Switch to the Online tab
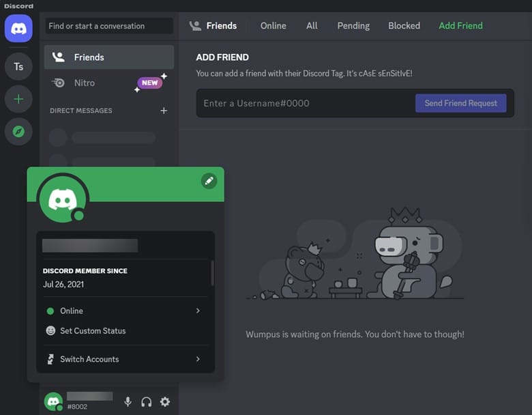The image size is (532, 415). (x=273, y=26)
